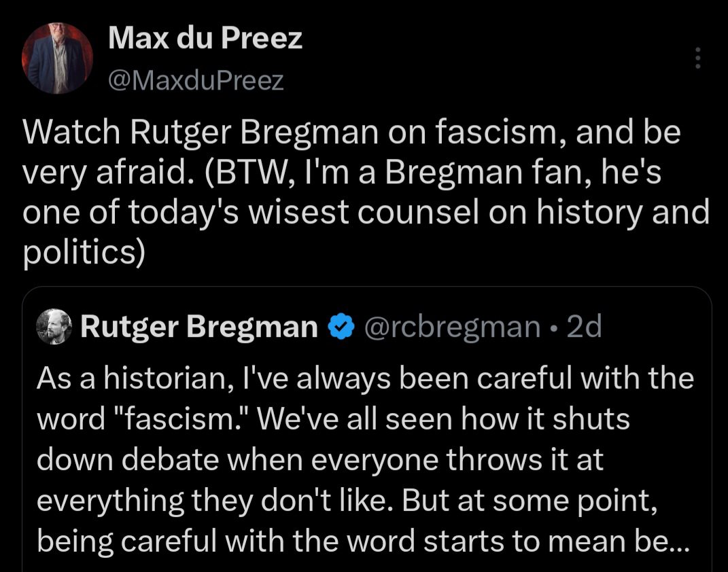The height and width of the screenshot is (572, 728).
Task: Tap "down debate when everyone throws it at" line
Action: [319, 460]
